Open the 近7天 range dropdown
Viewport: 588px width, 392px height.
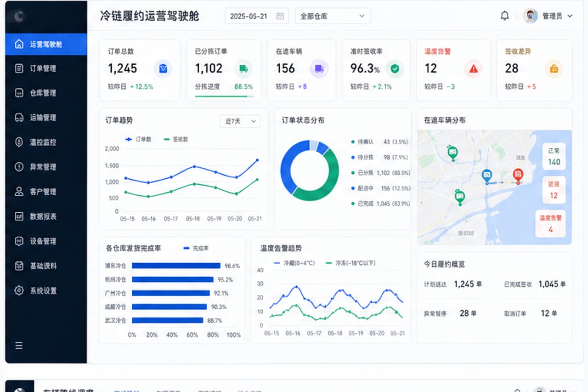click(240, 121)
